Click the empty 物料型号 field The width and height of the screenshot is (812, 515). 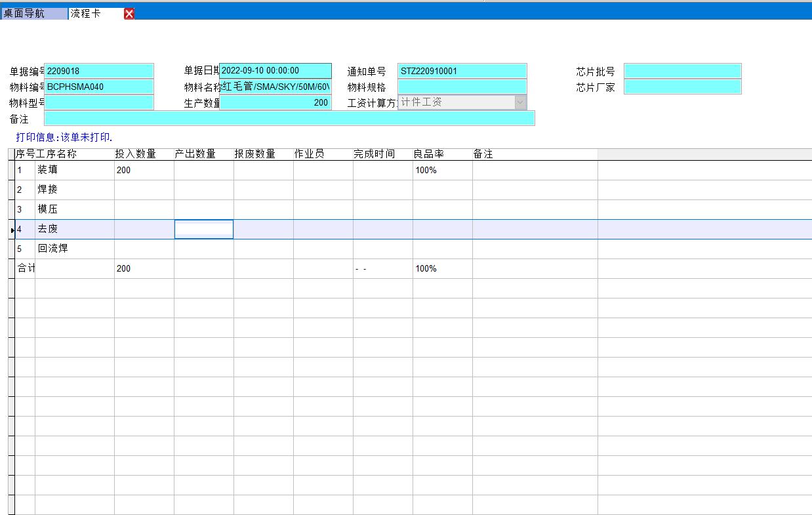[99, 102]
